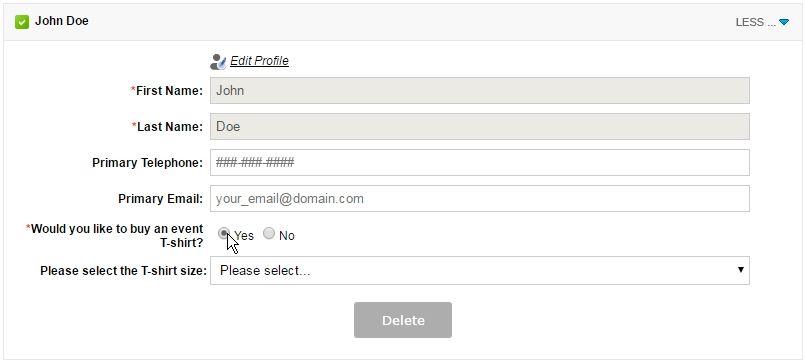Click the black arrow of T-shirt size dropdown
This screenshot has width=806, height=364.
(x=741, y=269)
